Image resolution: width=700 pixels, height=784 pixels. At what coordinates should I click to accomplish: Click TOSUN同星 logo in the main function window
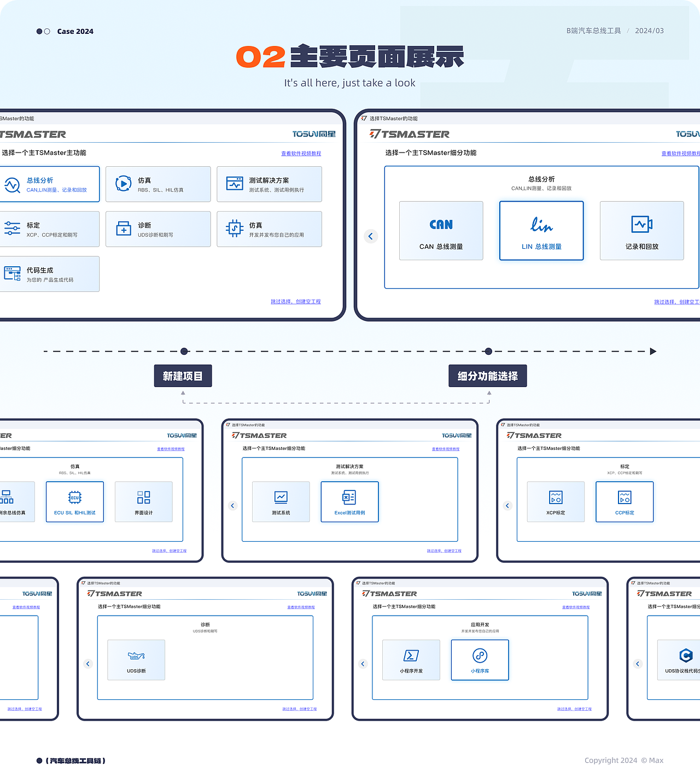click(314, 134)
